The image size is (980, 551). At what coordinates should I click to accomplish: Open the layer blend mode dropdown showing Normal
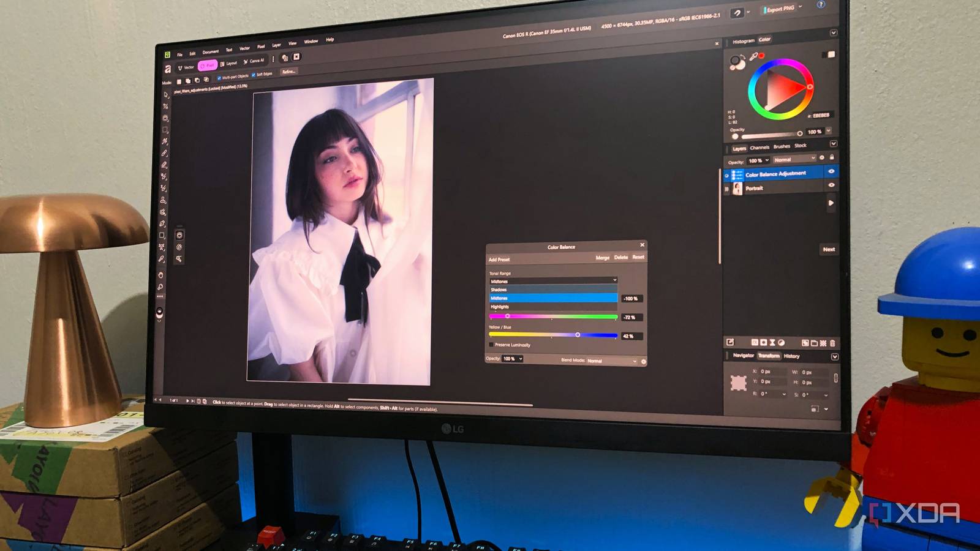click(x=793, y=159)
